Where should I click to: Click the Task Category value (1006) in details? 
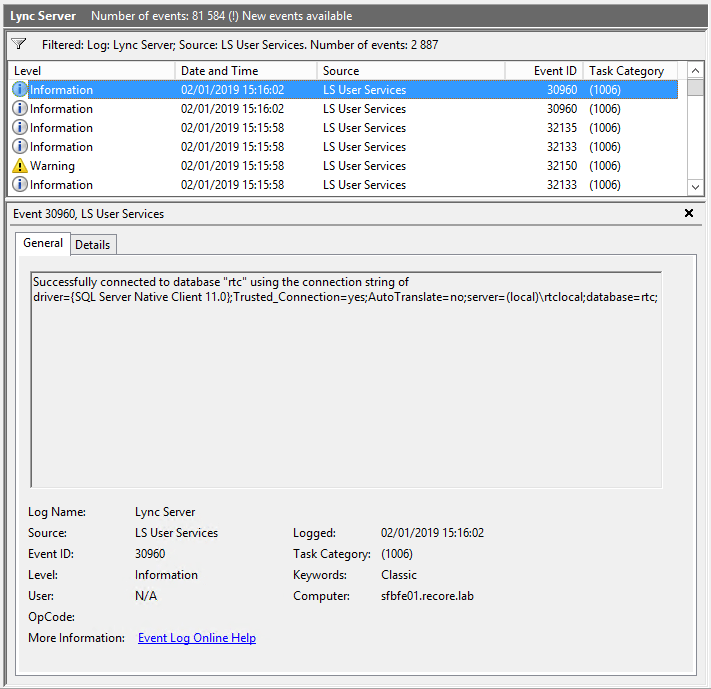[x=397, y=554]
